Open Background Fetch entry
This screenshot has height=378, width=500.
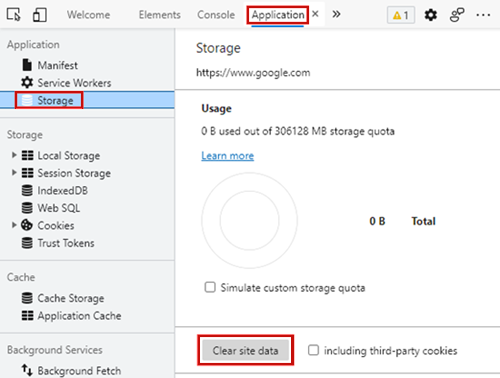pyautogui.click(x=79, y=371)
